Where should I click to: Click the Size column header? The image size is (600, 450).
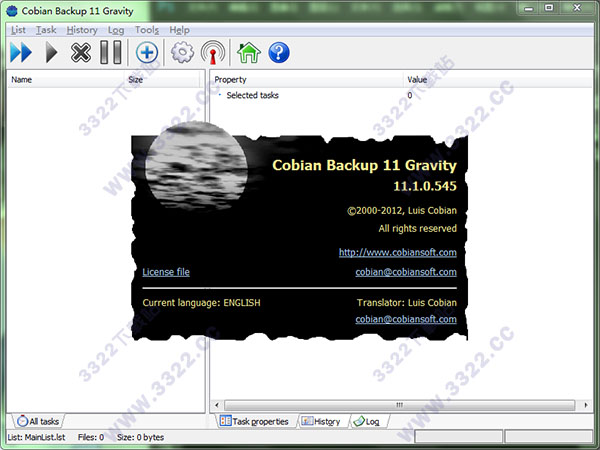tap(163, 80)
